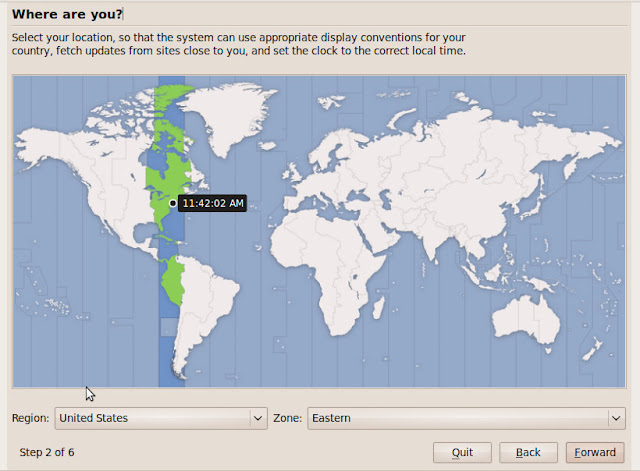
Task: Open the Region dropdown showing United States
Action: [161, 418]
